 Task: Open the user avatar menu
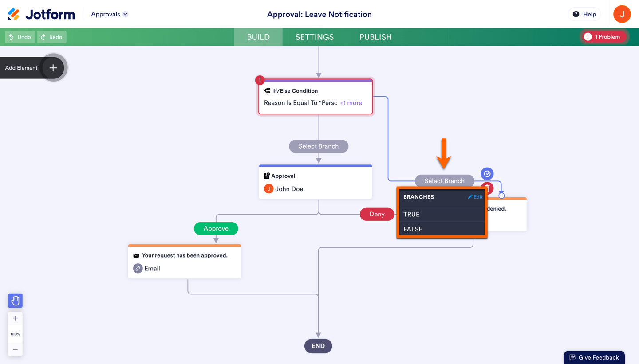coord(622,14)
